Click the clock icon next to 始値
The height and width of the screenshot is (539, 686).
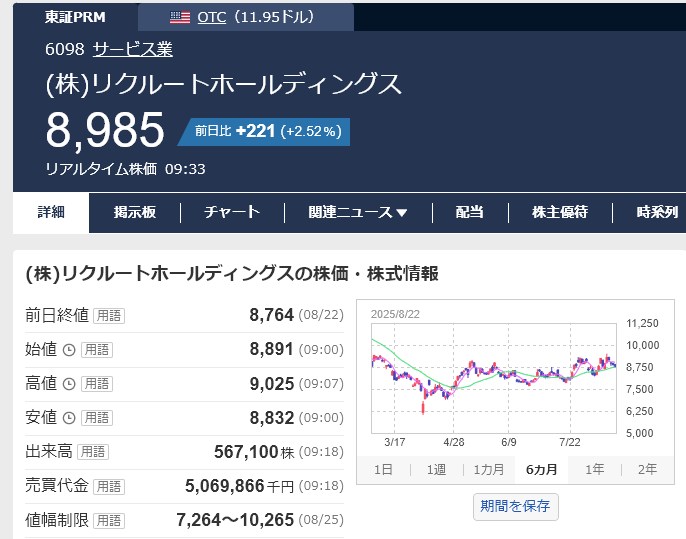pyautogui.click(x=69, y=350)
